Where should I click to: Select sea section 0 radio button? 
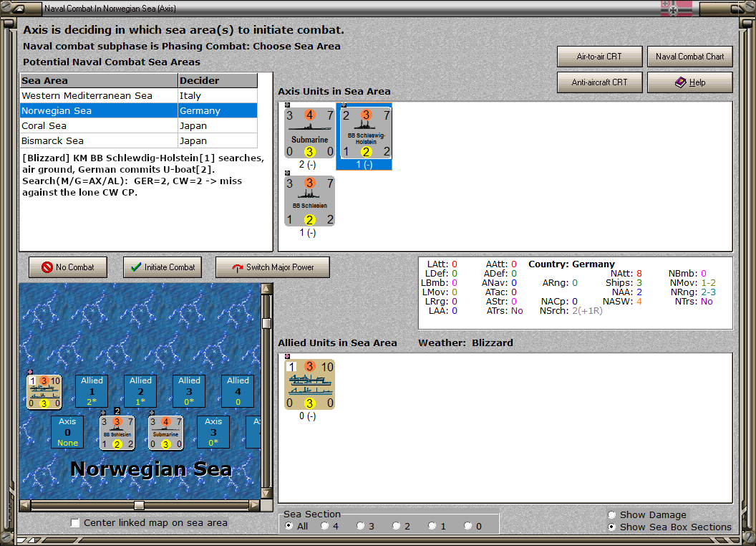[467, 526]
